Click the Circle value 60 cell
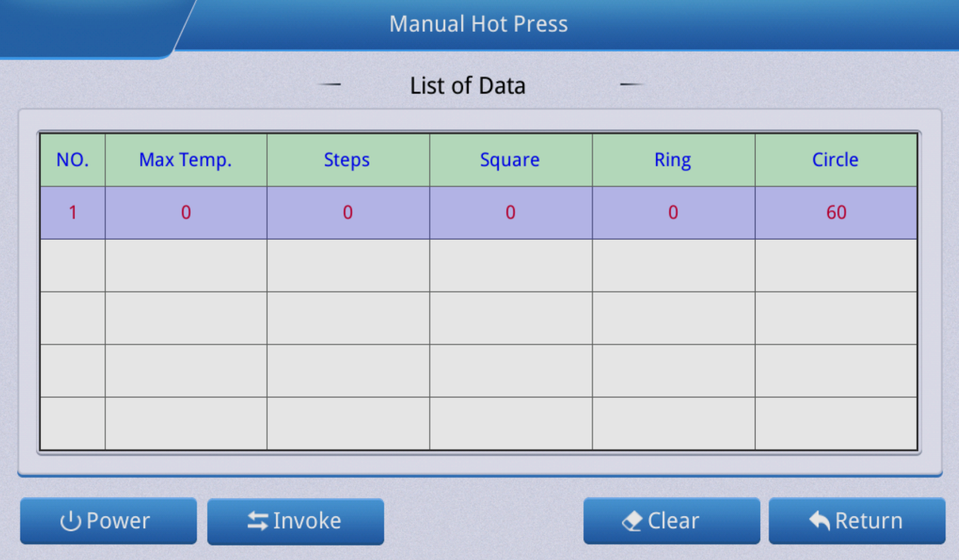The height and width of the screenshot is (560, 959). [x=836, y=213]
